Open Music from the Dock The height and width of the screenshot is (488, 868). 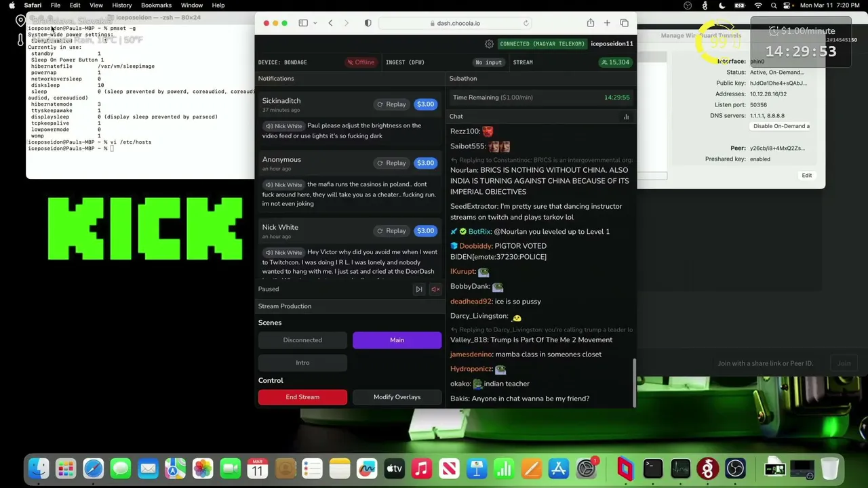tap(422, 468)
